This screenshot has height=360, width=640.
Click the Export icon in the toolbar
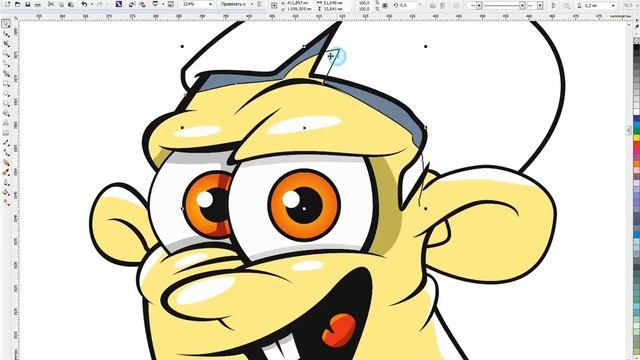(142, 4)
